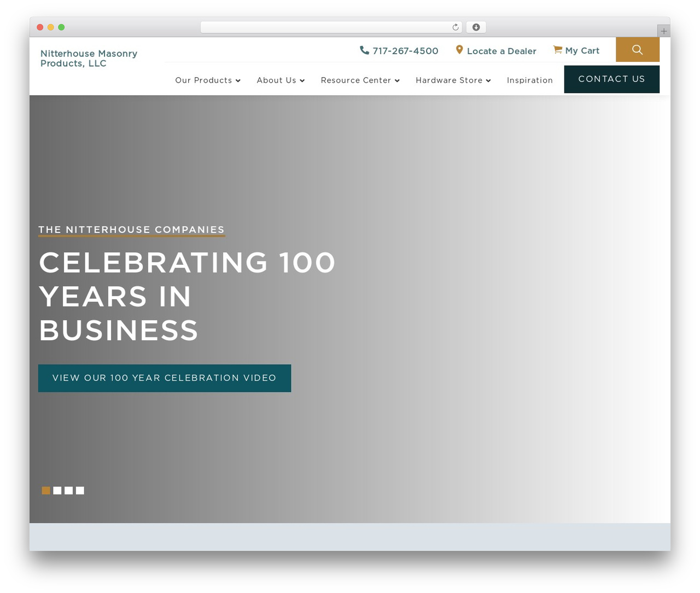
Task: Expand Our Products menu chevron
Action: 238,80
